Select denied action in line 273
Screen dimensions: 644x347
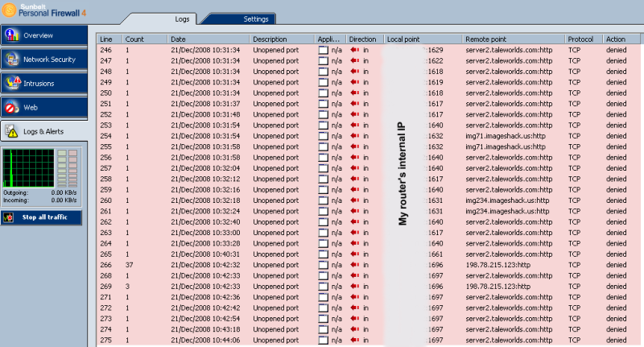[616, 319]
